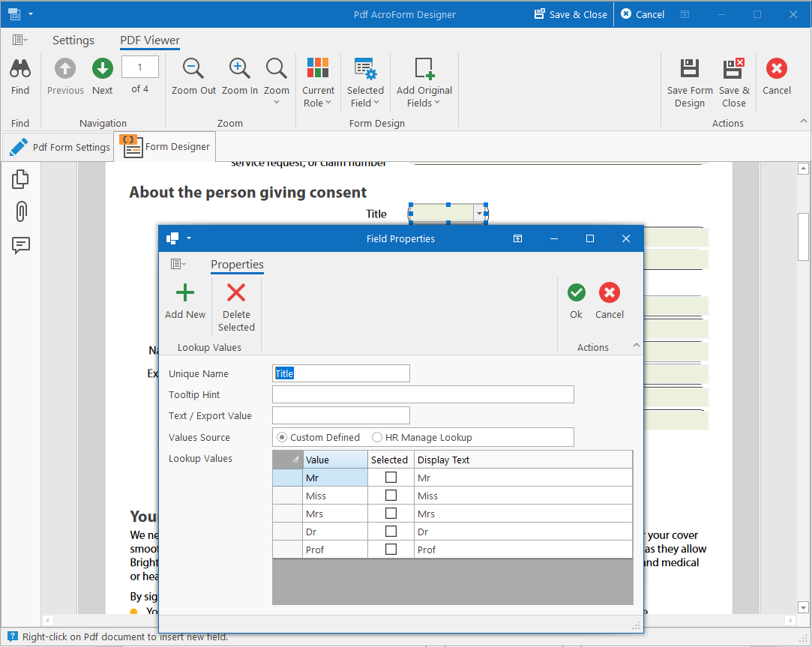The height and width of the screenshot is (647, 812).
Task: Click the Unique Name field
Action: (340, 373)
